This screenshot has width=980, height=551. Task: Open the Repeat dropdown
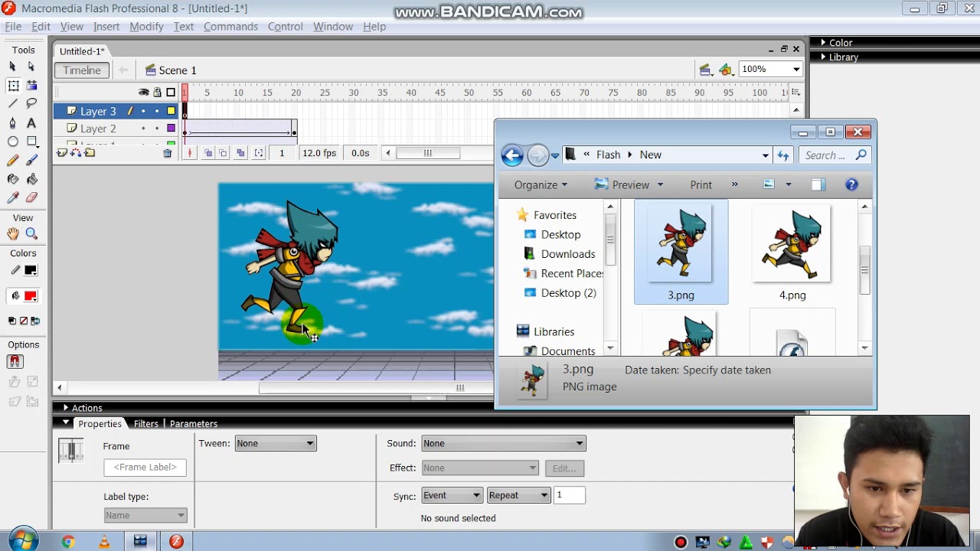click(x=518, y=495)
